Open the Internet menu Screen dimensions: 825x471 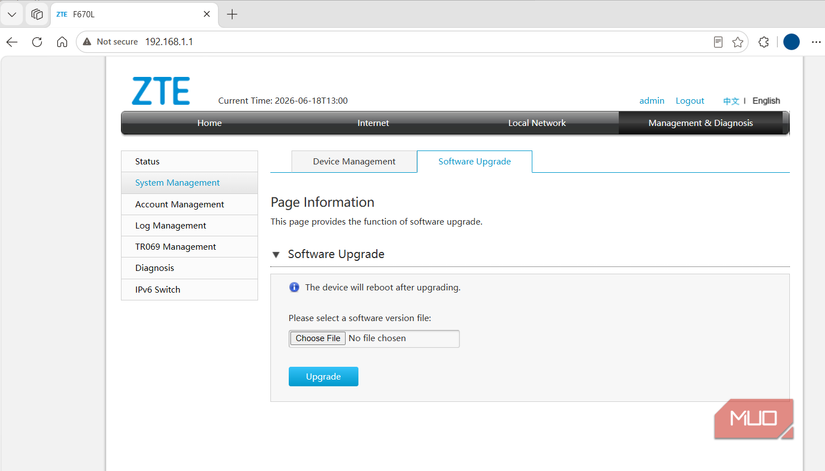pyautogui.click(x=373, y=123)
